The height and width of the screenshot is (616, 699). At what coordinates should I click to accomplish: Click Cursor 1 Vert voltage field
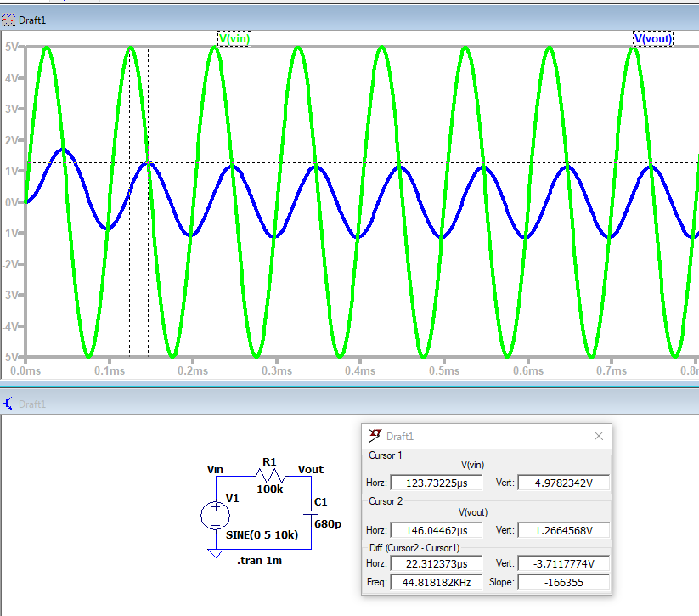tap(563, 483)
